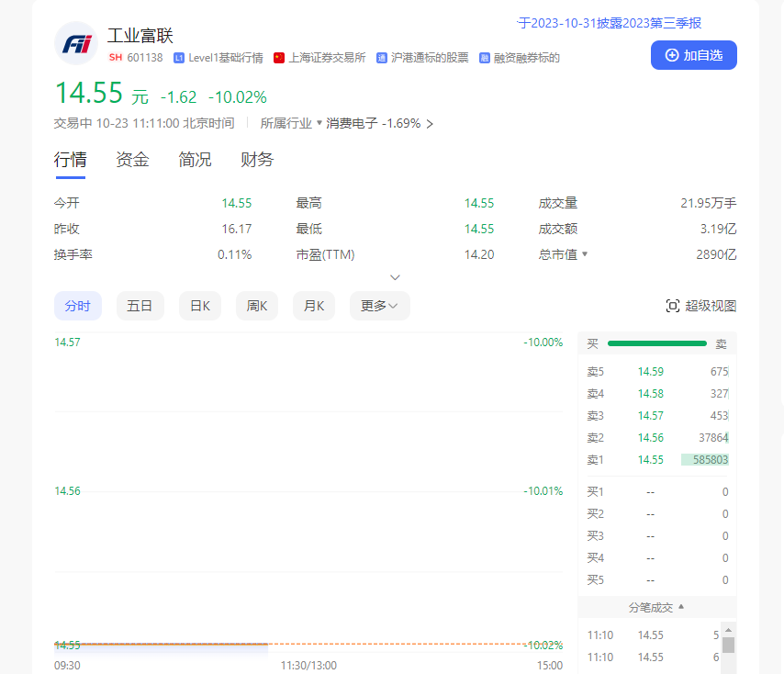
Task: Open the 更多 chart period dropdown
Action: pos(379,306)
